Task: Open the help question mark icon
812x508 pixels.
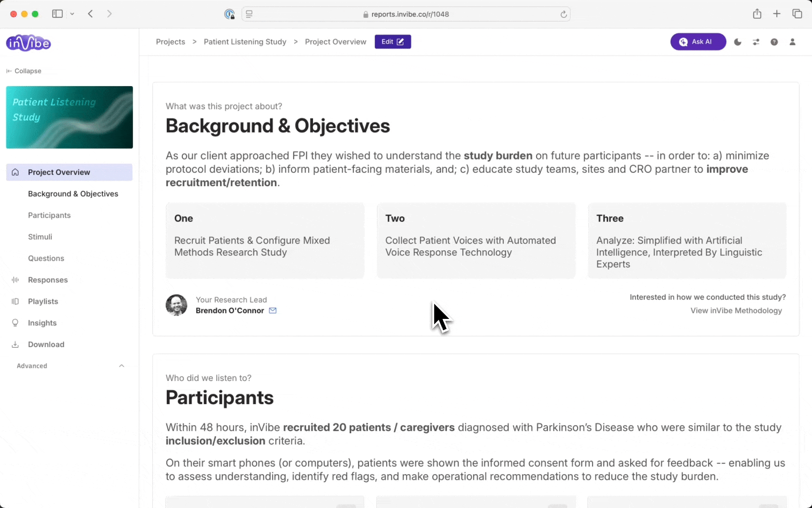Action: point(774,42)
